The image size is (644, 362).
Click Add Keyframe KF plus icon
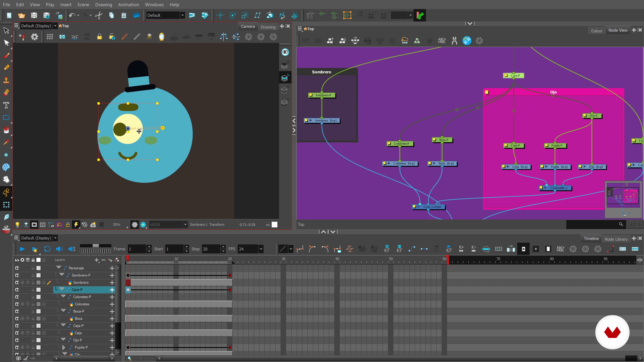(387, 249)
